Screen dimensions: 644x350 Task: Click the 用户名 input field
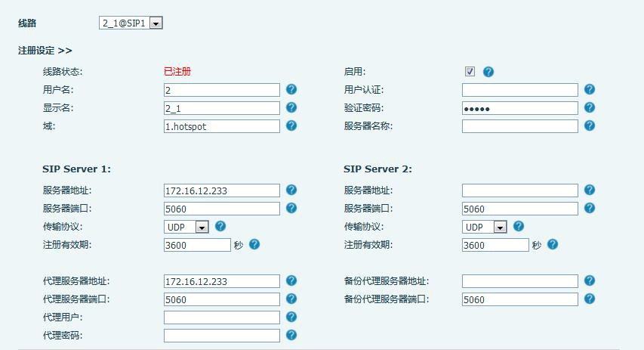pyautogui.click(x=221, y=90)
